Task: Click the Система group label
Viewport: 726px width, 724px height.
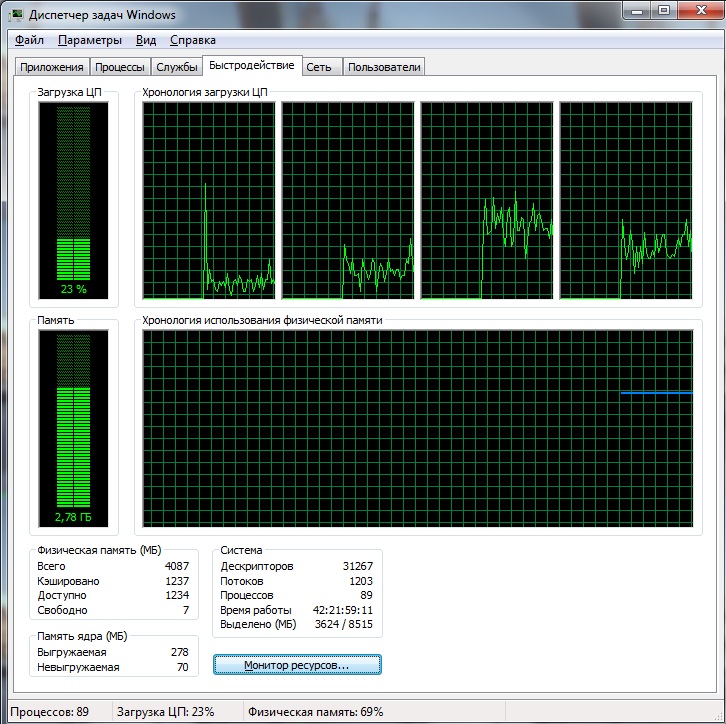Action: [241, 550]
